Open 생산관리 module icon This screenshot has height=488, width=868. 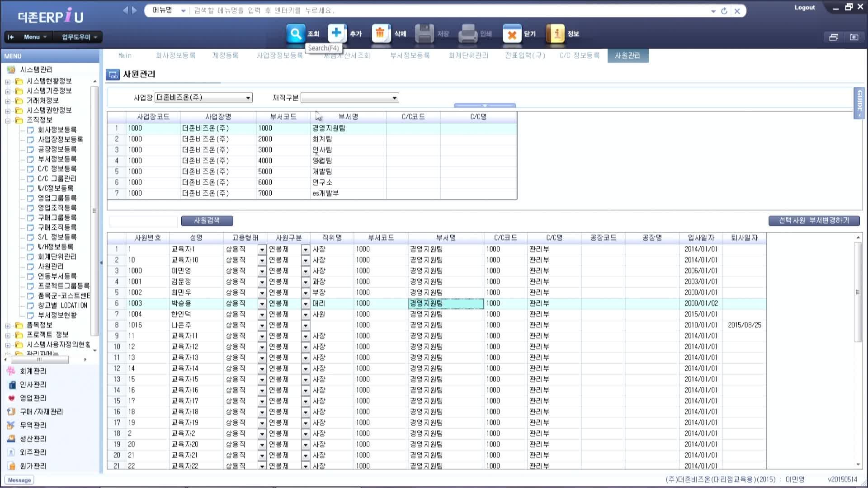coord(11,439)
